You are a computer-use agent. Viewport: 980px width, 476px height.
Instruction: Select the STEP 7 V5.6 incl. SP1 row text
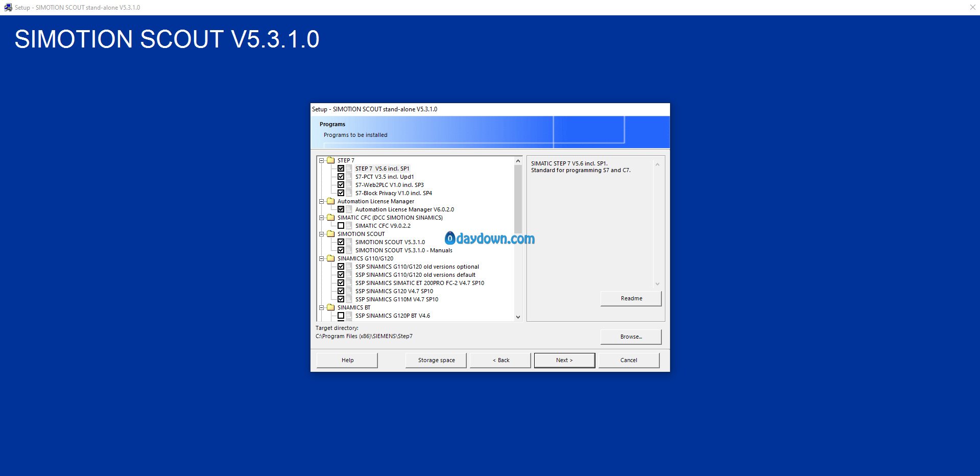[383, 169]
